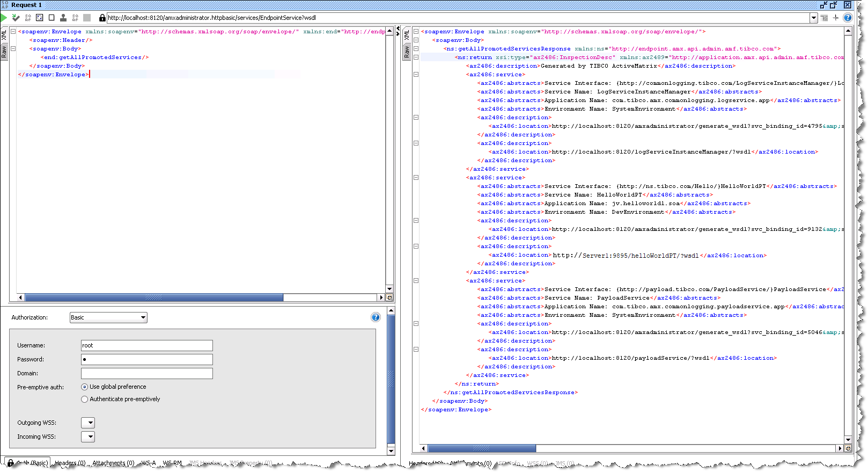Viewport: 868px width, 472px height.
Task: Open the Outgoing WSS dropdown
Action: [x=88, y=423]
